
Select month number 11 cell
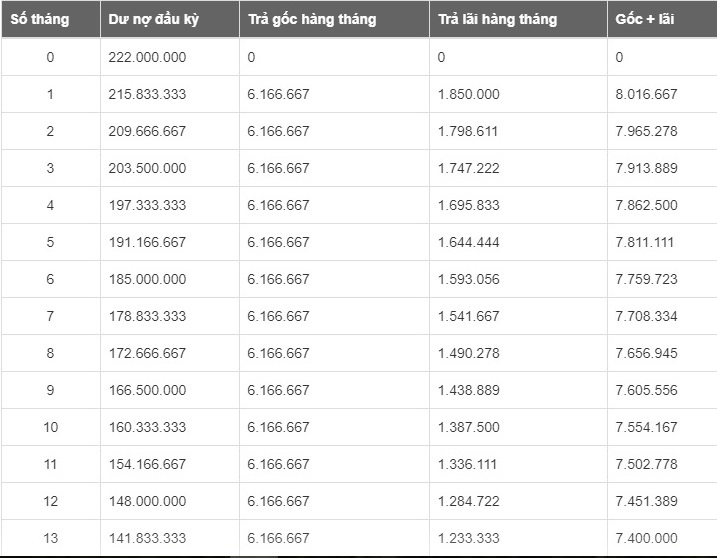(x=51, y=464)
